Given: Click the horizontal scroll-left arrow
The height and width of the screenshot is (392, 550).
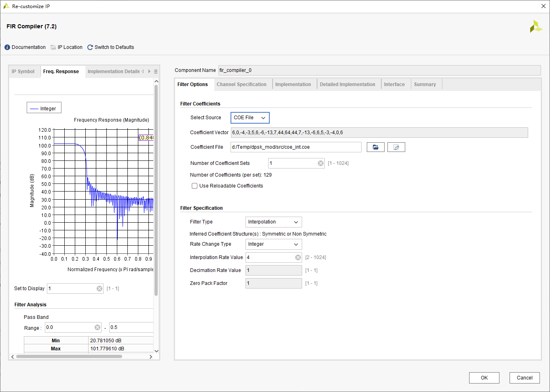Looking at the screenshot, I should (x=13, y=356).
